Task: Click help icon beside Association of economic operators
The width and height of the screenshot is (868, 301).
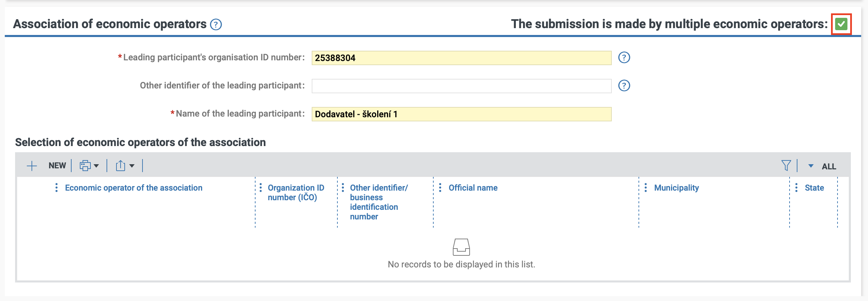Action: [x=216, y=25]
